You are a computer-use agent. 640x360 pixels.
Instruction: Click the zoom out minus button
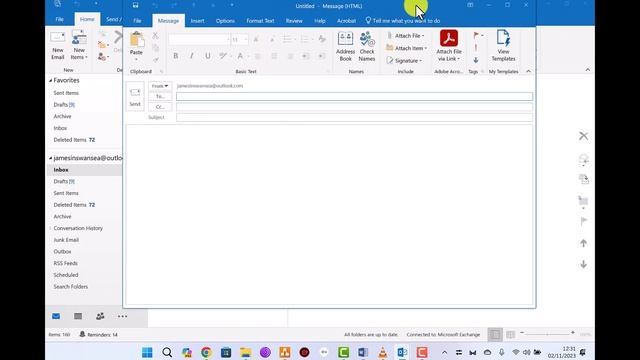coord(522,333)
